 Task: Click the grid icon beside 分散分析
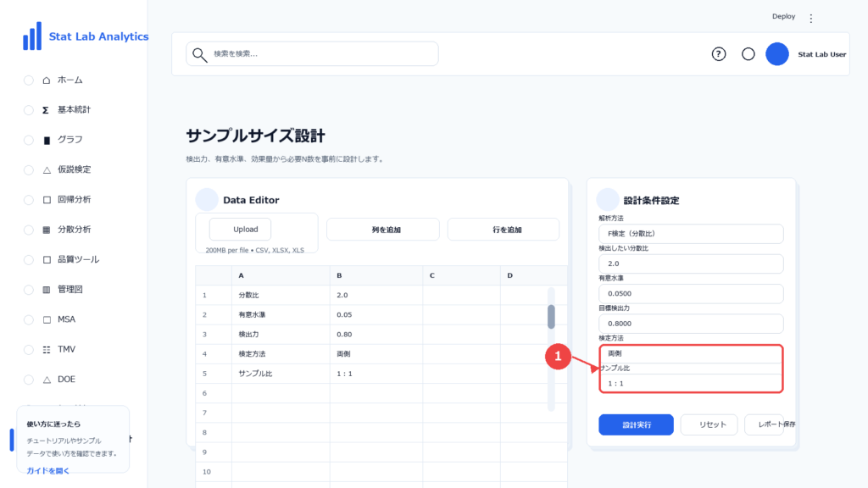[47, 230]
